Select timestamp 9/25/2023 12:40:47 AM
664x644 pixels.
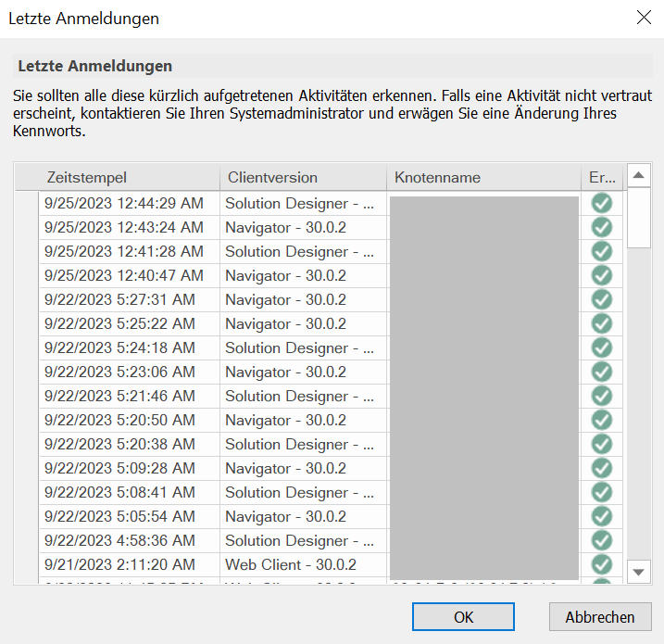coord(130,275)
